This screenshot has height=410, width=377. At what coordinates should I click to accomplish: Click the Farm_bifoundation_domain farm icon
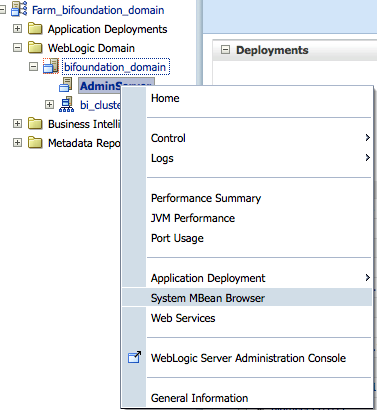(x=19, y=9)
